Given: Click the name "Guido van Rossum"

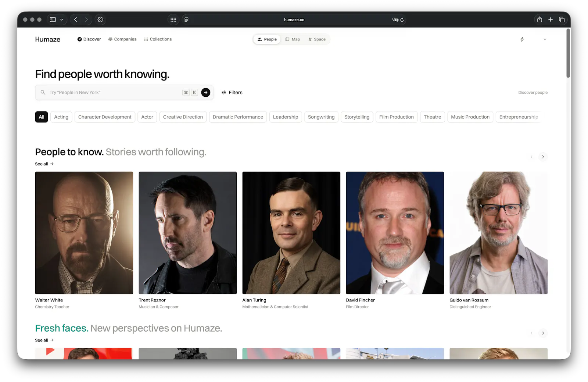Looking at the screenshot, I should click(469, 300).
